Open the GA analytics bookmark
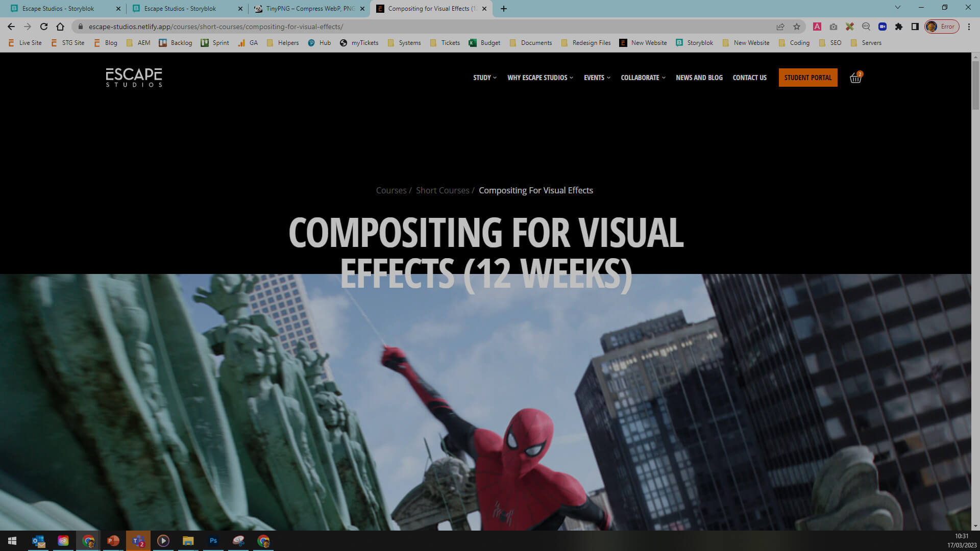This screenshot has height=551, width=980. [248, 43]
